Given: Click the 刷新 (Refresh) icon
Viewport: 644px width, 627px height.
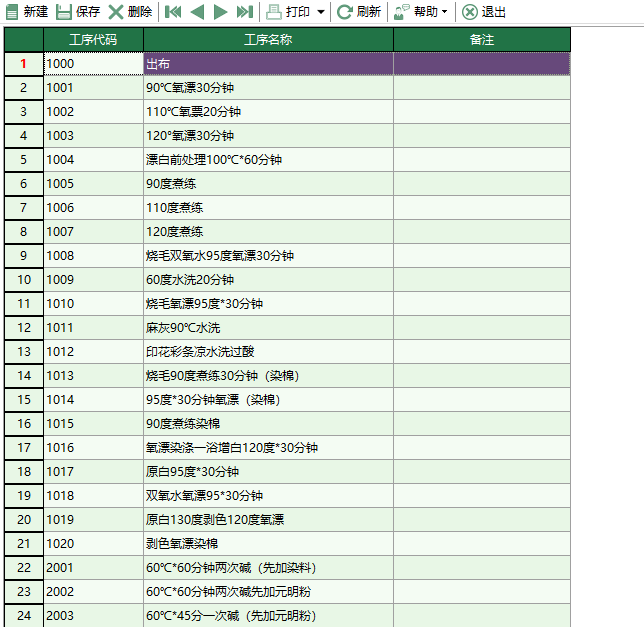Looking at the screenshot, I should [x=345, y=12].
